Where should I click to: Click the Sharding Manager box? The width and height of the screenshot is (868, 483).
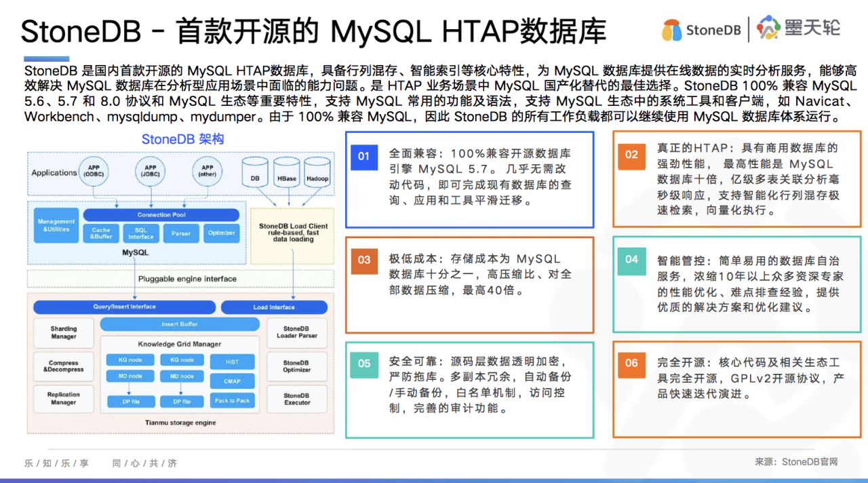click(64, 332)
